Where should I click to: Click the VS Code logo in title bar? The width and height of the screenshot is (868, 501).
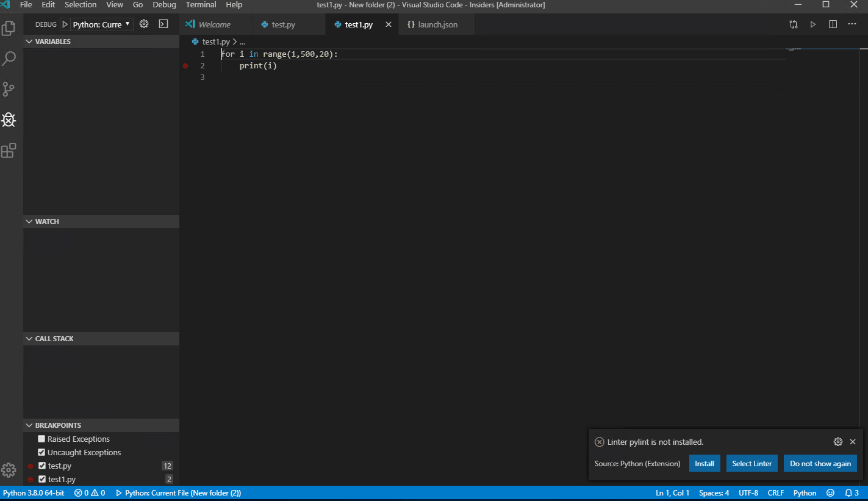point(5,5)
